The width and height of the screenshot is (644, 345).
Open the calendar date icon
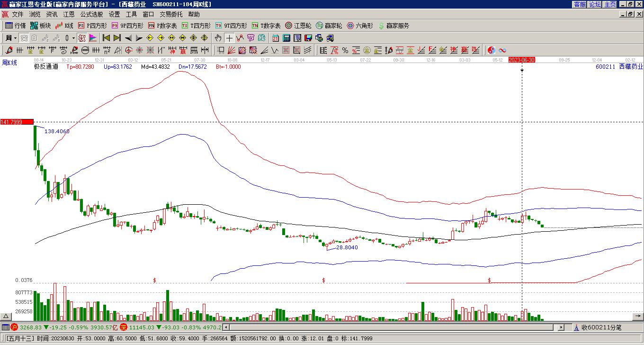coord(276,38)
